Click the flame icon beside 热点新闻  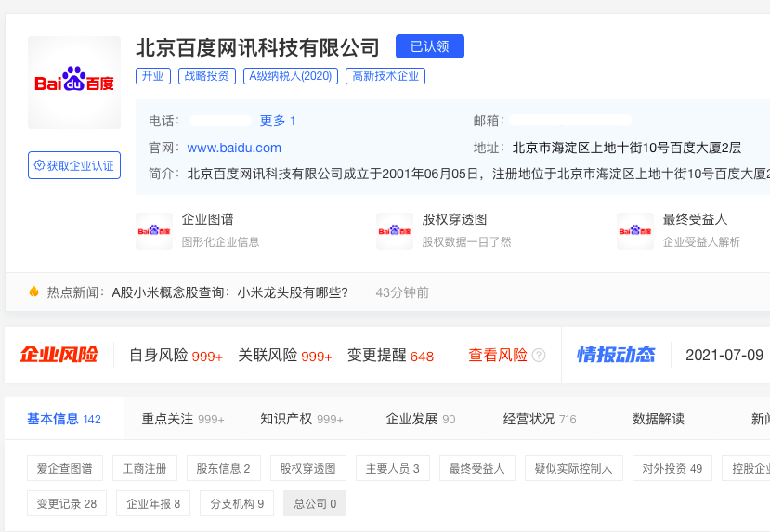33,292
